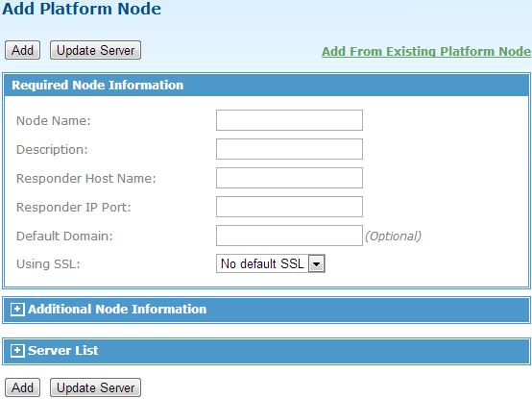Click the "Node Name:" label text
This screenshot has height=399, width=532.
click(x=54, y=120)
